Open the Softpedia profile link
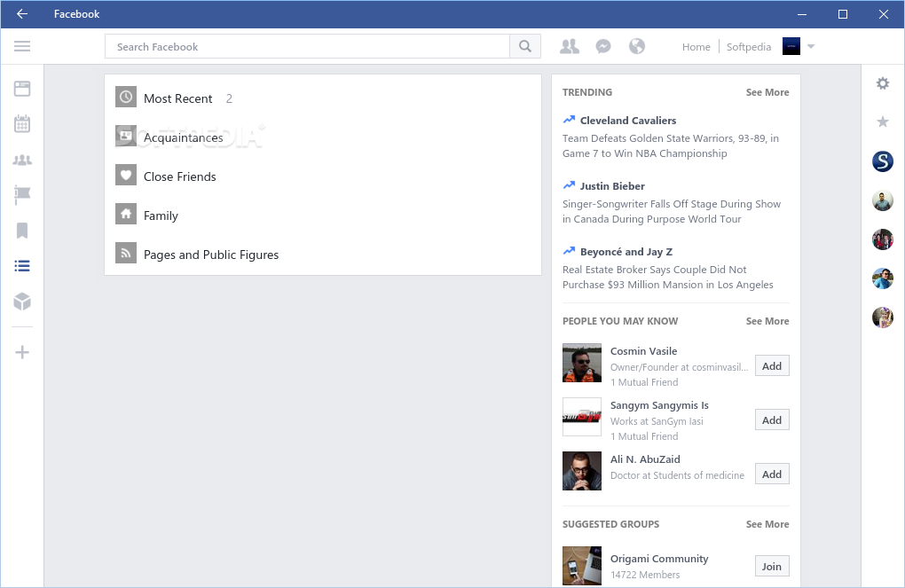The height and width of the screenshot is (588, 905). pos(749,47)
